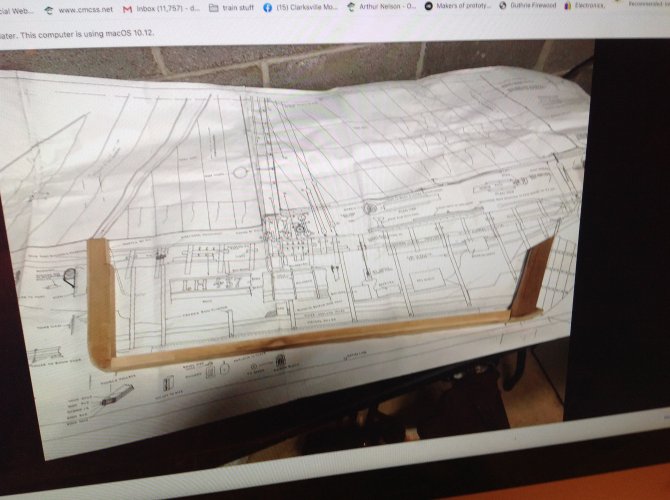The height and width of the screenshot is (500, 670).
Task: Open the train stuff bookmarks folder
Action: pos(231,8)
